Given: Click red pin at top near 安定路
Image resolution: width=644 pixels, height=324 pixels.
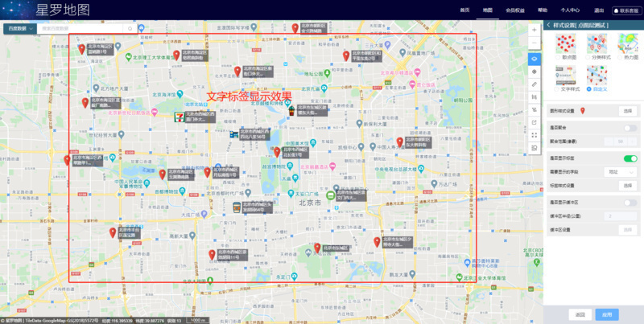Looking at the screenshot, I should (295, 28).
